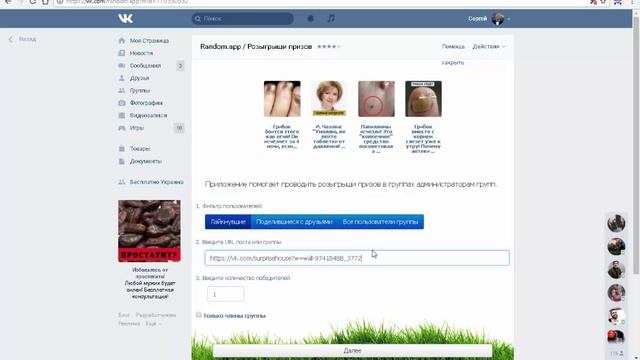Open second friend avatar in chat sidebar
Image resolution: width=640 pixels, height=360 pixels.
point(616,247)
